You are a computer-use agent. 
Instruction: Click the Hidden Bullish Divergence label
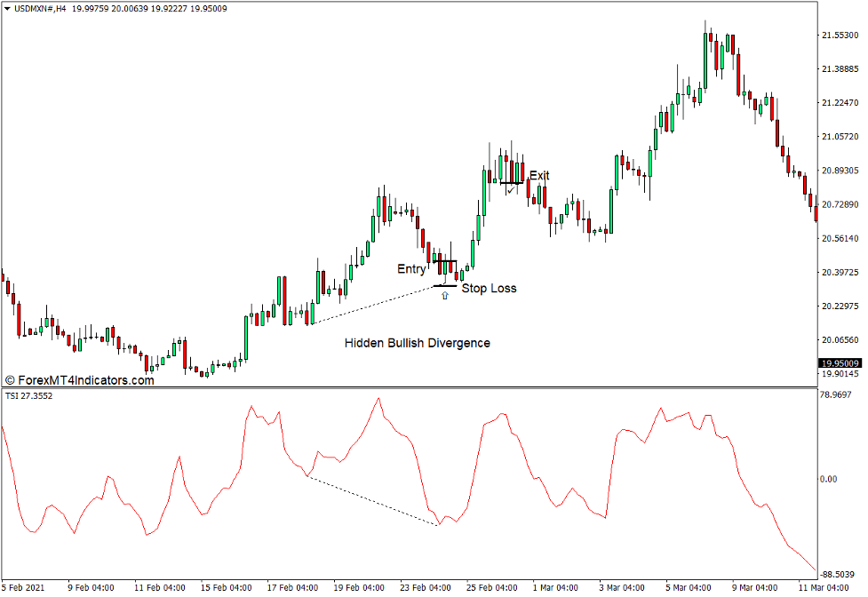click(x=418, y=342)
